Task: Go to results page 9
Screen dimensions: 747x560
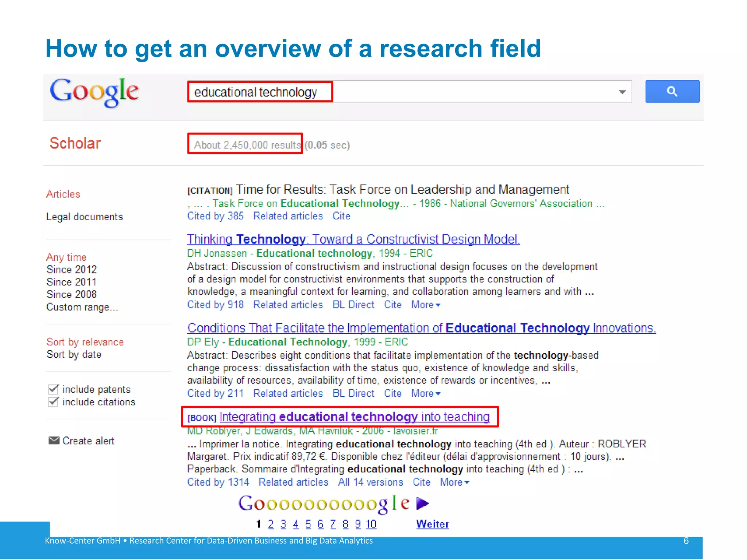Action: [358, 524]
